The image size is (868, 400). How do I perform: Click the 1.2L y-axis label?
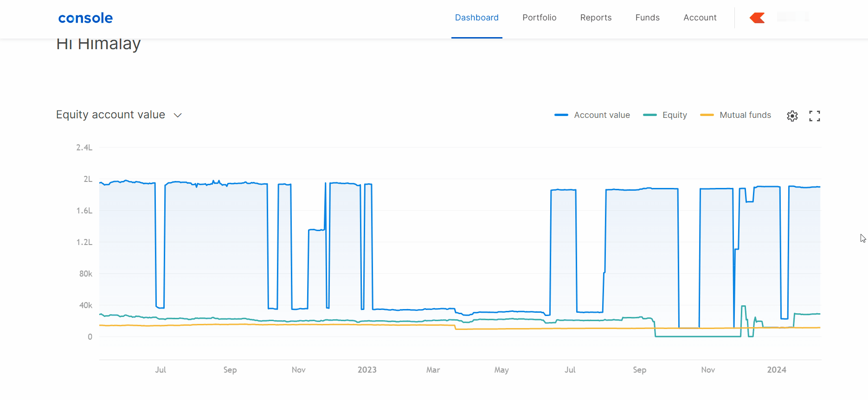pos(84,242)
